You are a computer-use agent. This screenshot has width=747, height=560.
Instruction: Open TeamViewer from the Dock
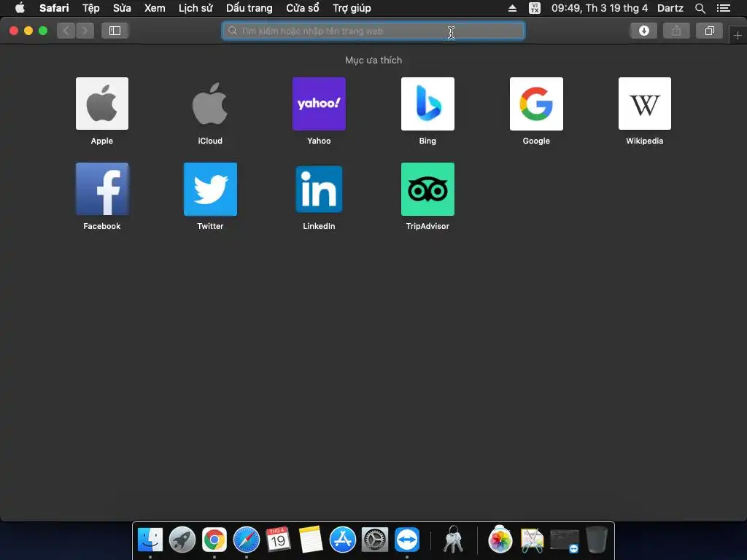407,540
